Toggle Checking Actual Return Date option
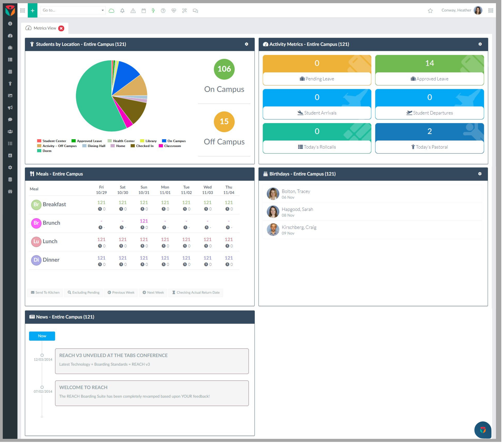This screenshot has height=443, width=504. pos(196,292)
